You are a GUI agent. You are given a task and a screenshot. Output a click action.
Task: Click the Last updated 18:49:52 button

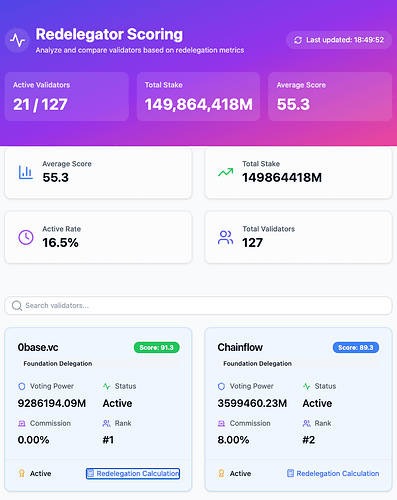(x=339, y=40)
